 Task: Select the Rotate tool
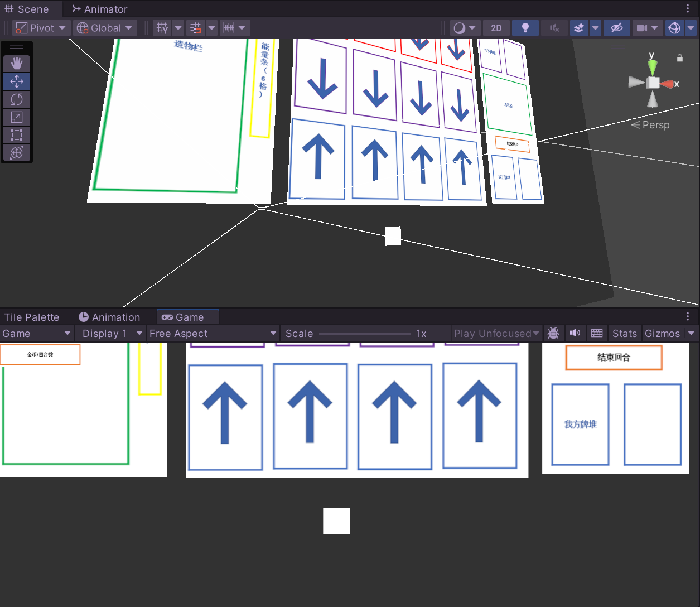pyautogui.click(x=17, y=99)
